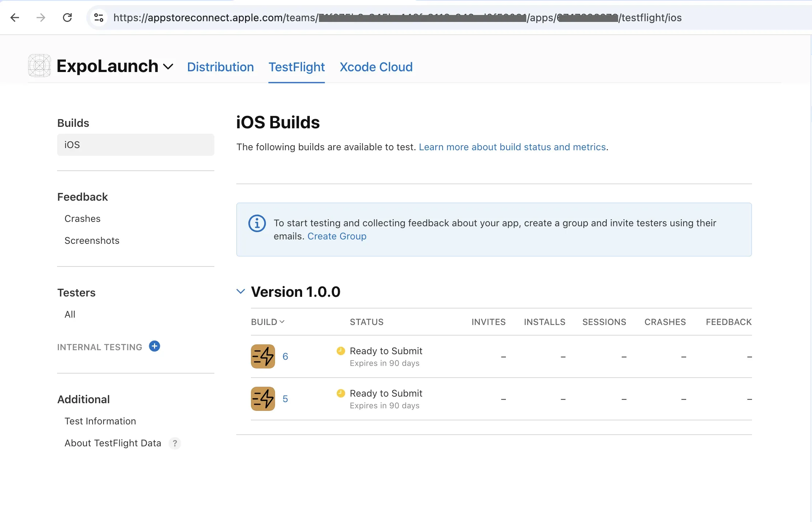
Task: Open build number 6 link
Action: tap(285, 356)
